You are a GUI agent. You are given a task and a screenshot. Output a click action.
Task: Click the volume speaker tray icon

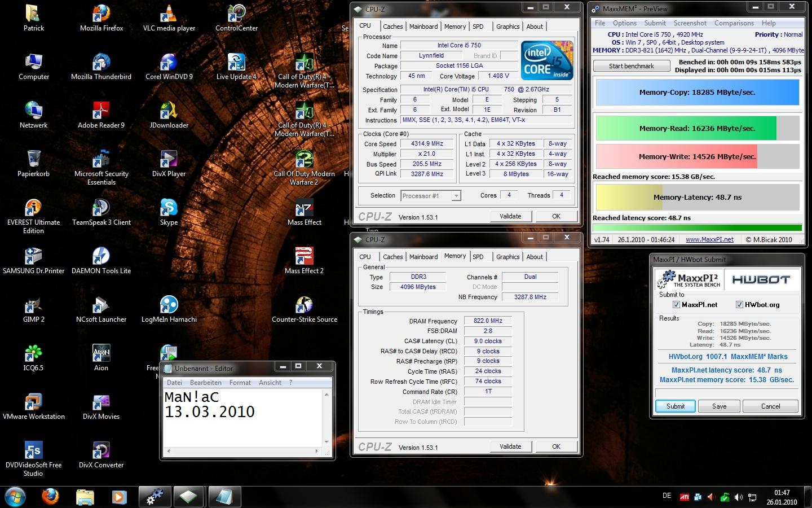coord(739,497)
